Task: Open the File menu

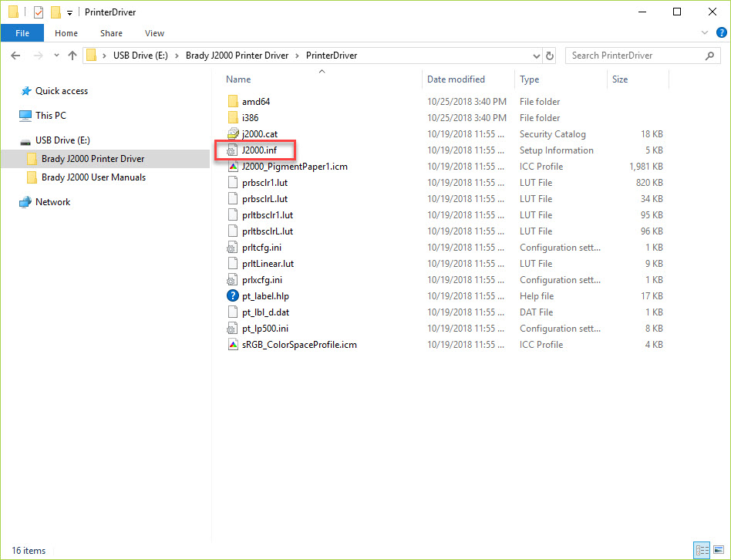Action: pos(22,33)
